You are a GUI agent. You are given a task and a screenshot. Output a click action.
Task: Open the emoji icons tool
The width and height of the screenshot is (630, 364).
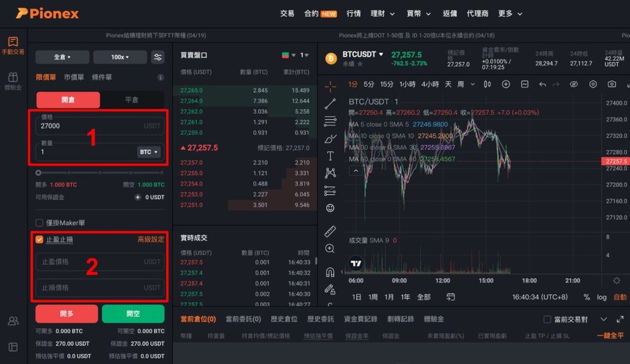click(x=330, y=208)
